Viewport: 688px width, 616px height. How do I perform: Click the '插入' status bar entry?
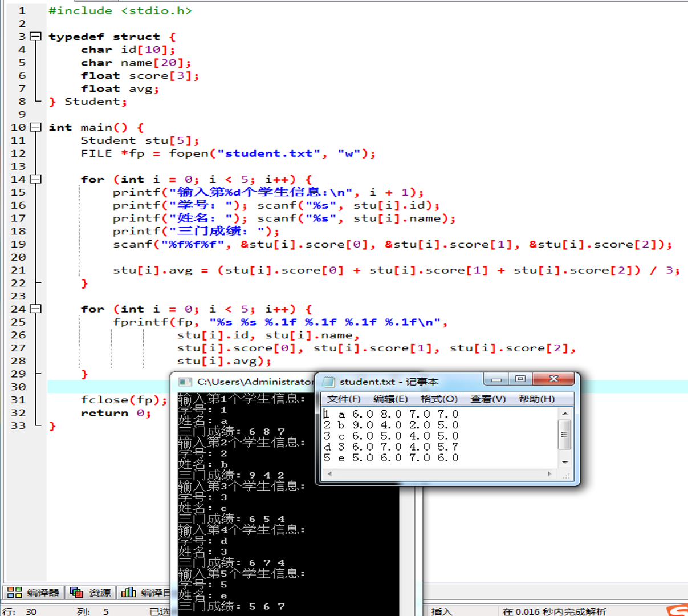click(x=442, y=611)
